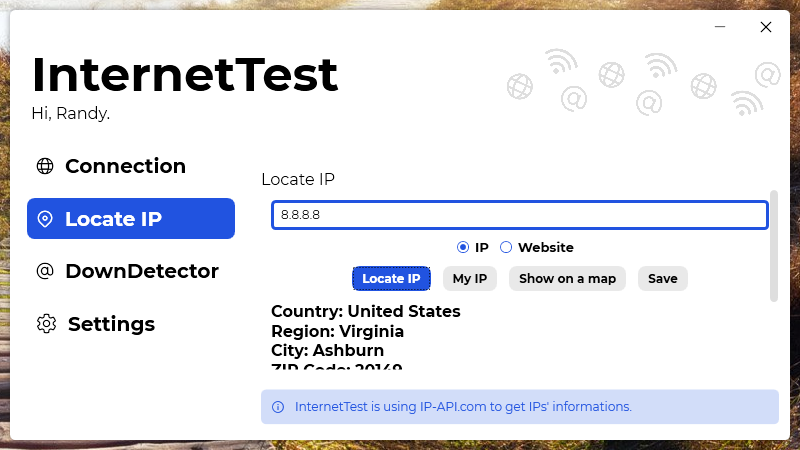Click the IP-API.com information banner
800x450 pixels.
click(x=519, y=407)
